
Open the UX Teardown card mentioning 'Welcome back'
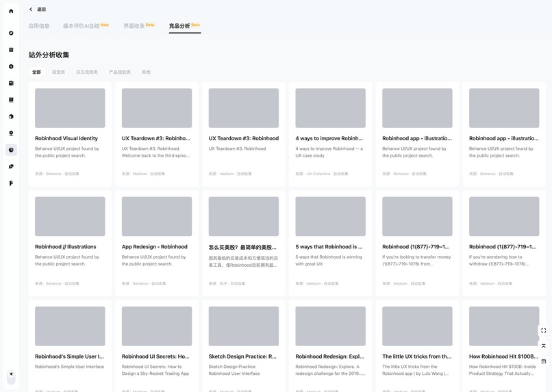pos(157,134)
